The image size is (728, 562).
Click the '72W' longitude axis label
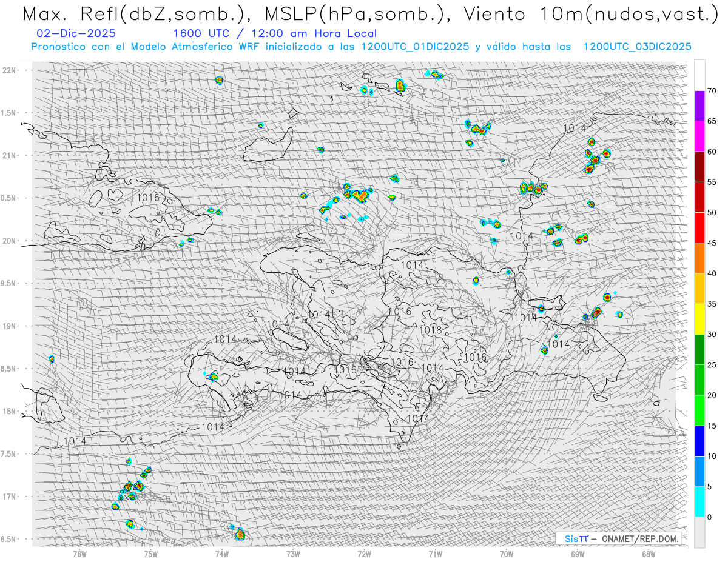click(x=364, y=554)
